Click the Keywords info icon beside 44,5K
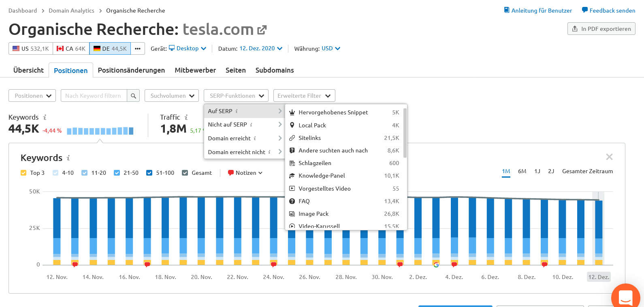The height and width of the screenshot is (307, 644). tap(45, 117)
